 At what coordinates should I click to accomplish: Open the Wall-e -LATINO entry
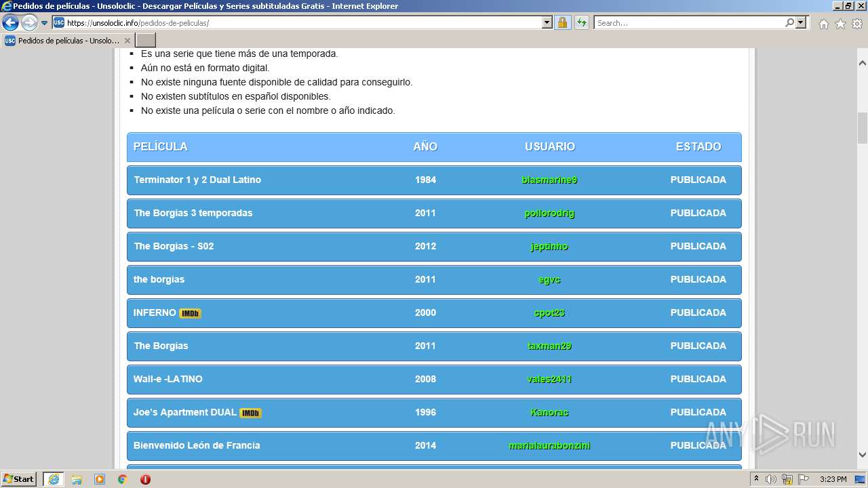[167, 379]
